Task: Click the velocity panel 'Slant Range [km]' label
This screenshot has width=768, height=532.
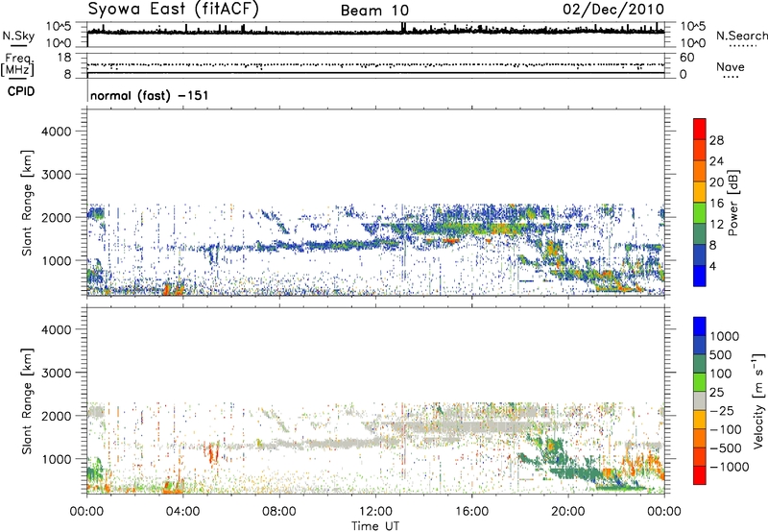Action: click(x=27, y=401)
